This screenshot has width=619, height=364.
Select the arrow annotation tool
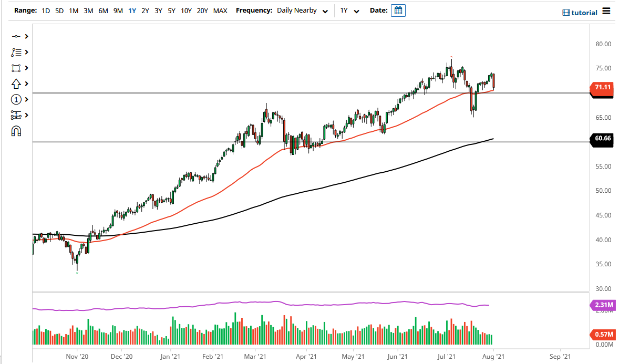(16, 84)
